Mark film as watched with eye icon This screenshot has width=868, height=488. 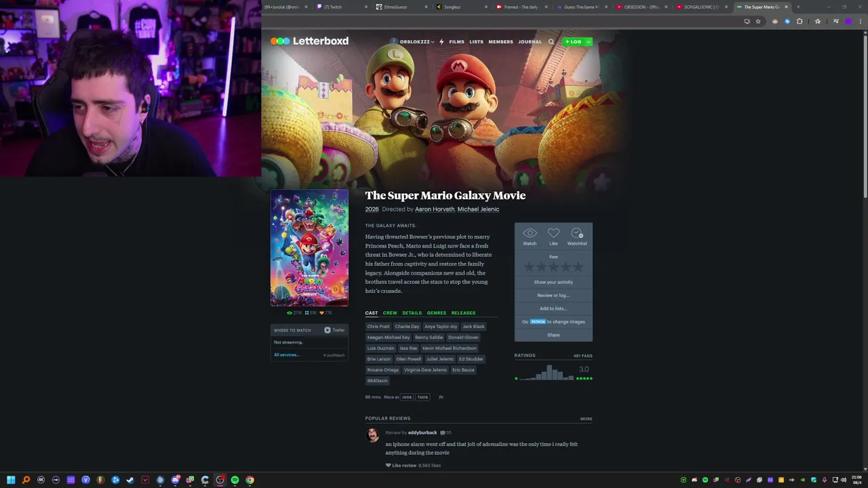pyautogui.click(x=530, y=237)
